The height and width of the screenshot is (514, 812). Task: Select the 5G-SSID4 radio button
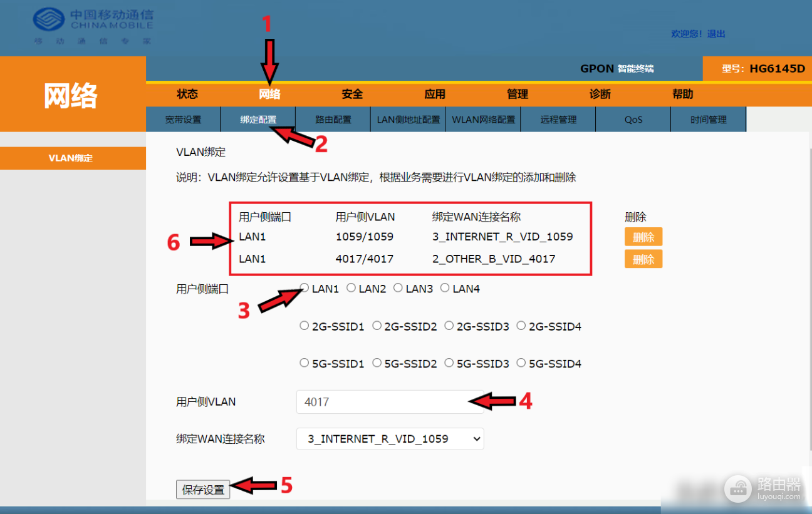(x=521, y=362)
